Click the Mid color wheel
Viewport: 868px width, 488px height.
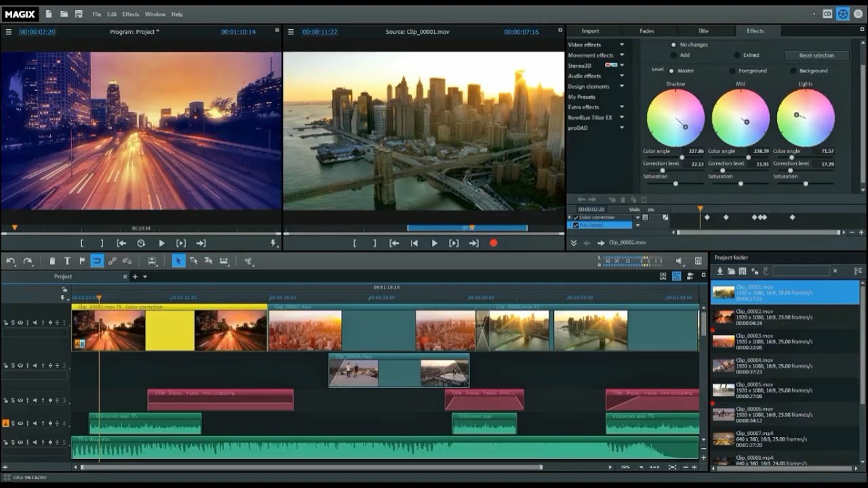[x=741, y=117]
